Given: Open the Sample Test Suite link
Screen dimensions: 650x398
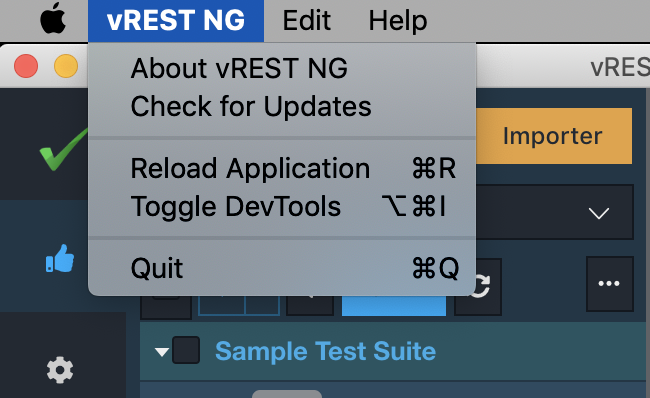Looking at the screenshot, I should (x=325, y=351).
